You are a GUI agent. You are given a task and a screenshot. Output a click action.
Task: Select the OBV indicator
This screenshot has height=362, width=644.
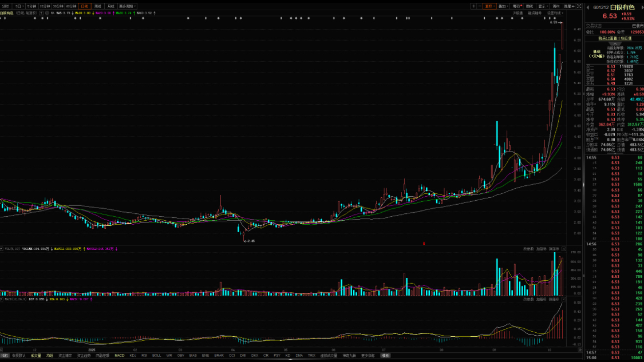[181, 356]
